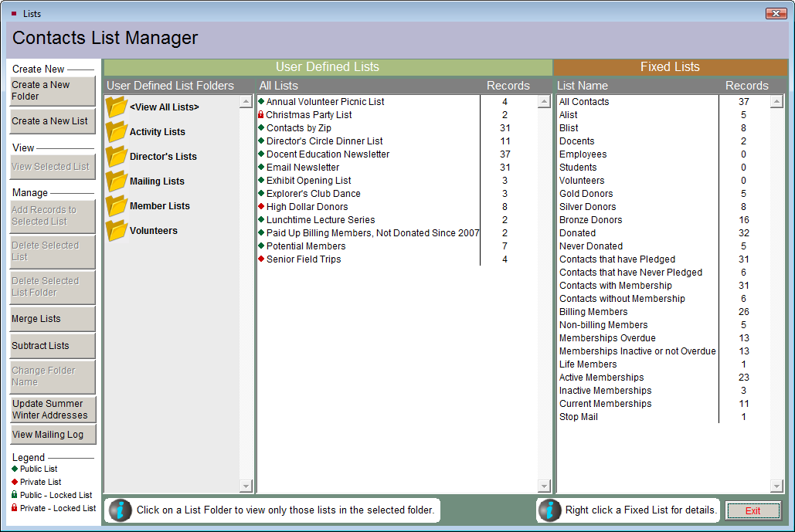Select the Email Newsletter list

click(x=303, y=167)
